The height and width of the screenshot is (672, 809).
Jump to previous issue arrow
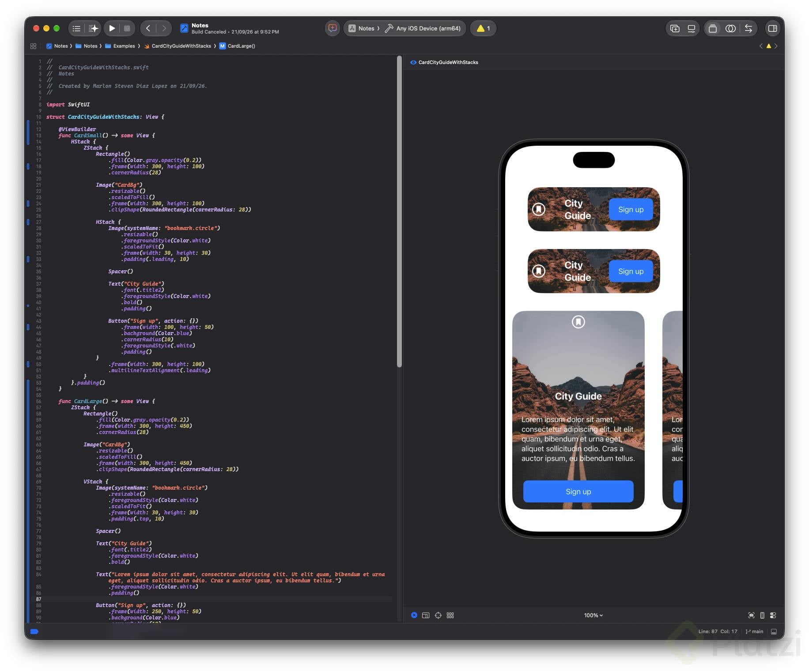pyautogui.click(x=761, y=46)
